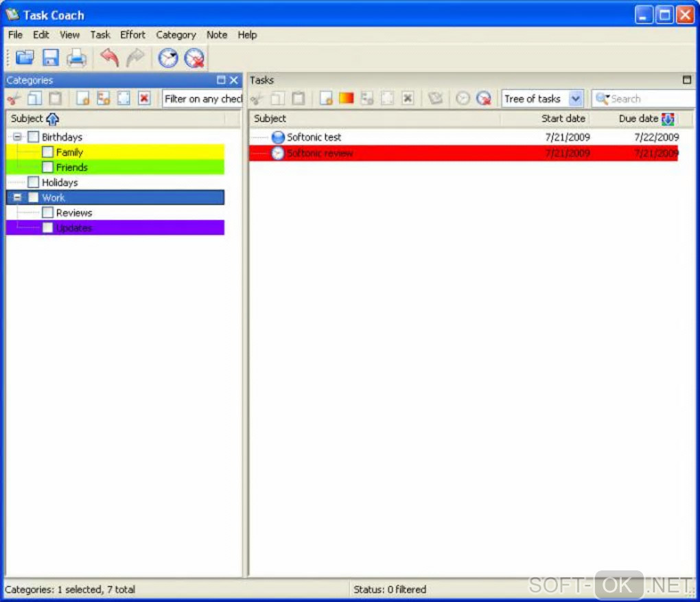The image size is (700, 602).
Task: Open the Task menu
Action: click(x=100, y=35)
